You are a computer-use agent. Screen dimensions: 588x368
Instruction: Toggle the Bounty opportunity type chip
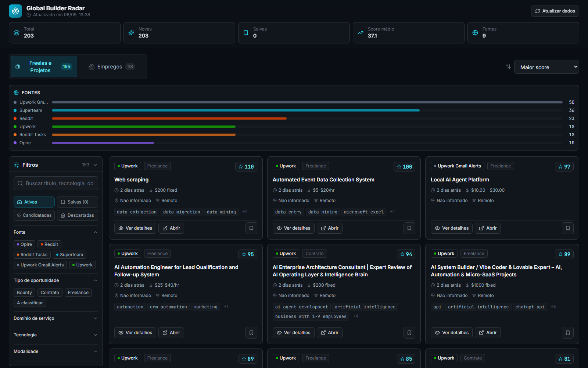click(25, 293)
